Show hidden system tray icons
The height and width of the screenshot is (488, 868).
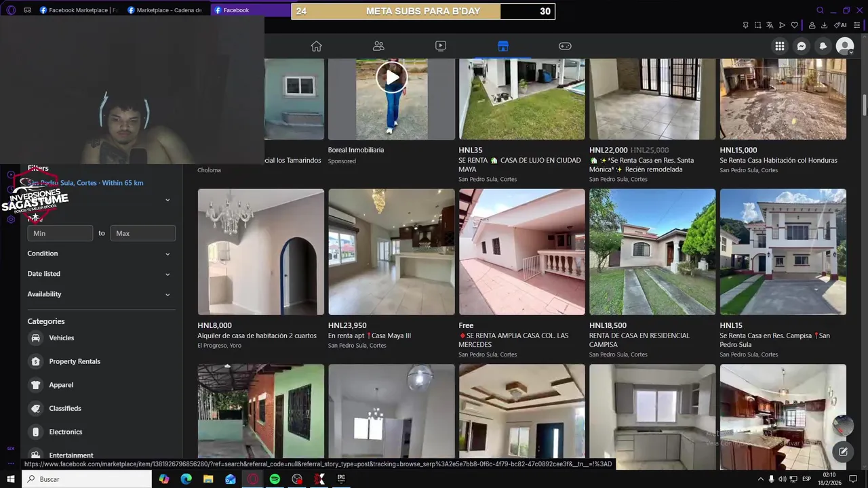pyautogui.click(x=760, y=479)
